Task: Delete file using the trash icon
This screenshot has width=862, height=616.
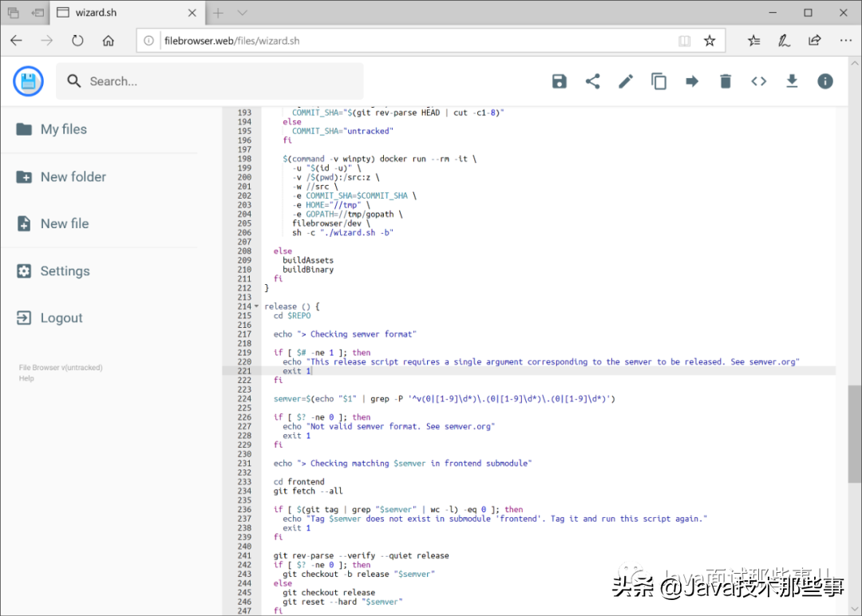Action: coord(726,81)
